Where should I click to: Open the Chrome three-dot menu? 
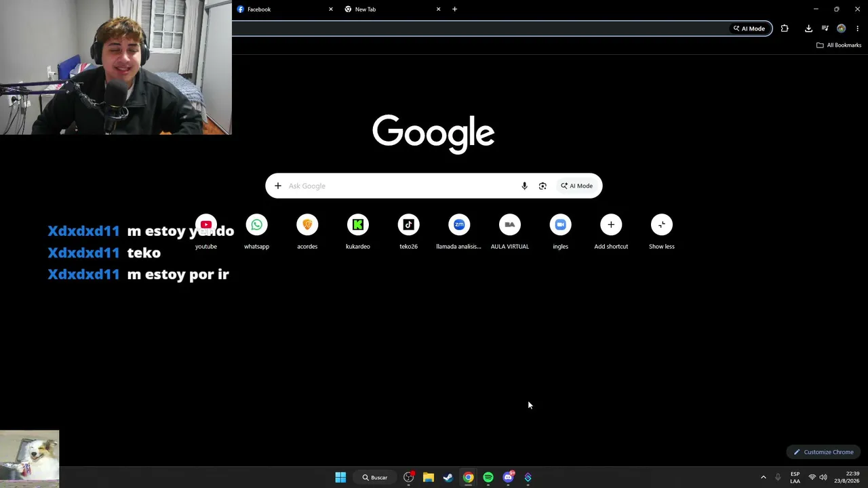pyautogui.click(x=858, y=28)
